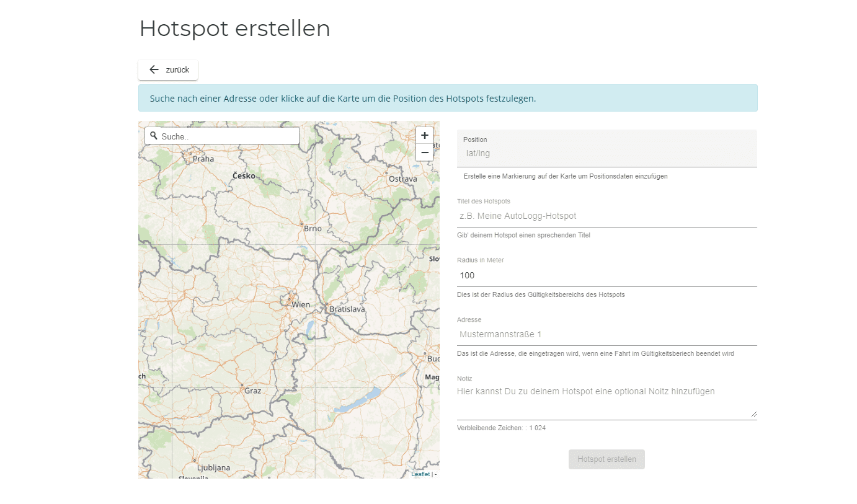Click the 'Erstelle eine Markierung' hint text

pyautogui.click(x=566, y=176)
